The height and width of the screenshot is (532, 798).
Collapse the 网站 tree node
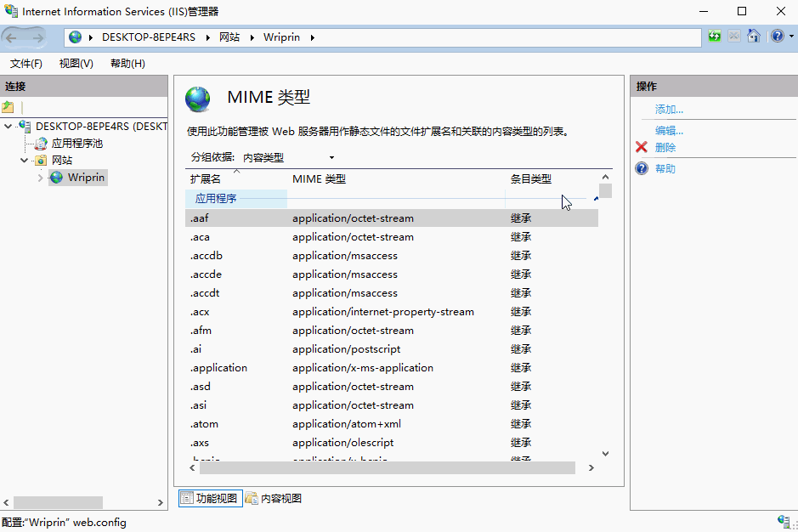click(x=24, y=161)
